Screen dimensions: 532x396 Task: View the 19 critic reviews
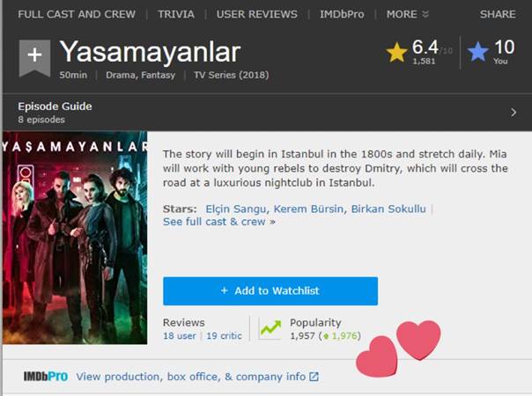(224, 336)
